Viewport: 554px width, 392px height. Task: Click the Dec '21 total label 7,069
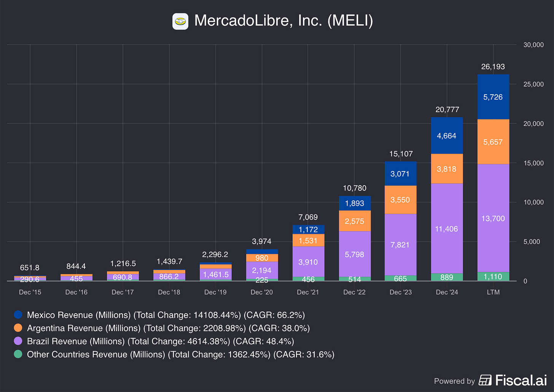coord(308,217)
